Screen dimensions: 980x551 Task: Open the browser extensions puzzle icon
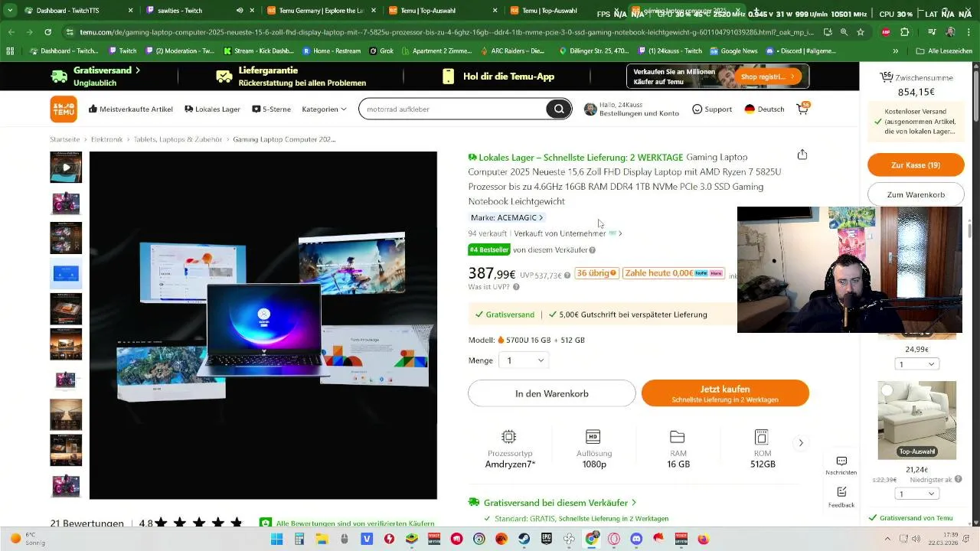point(905,32)
